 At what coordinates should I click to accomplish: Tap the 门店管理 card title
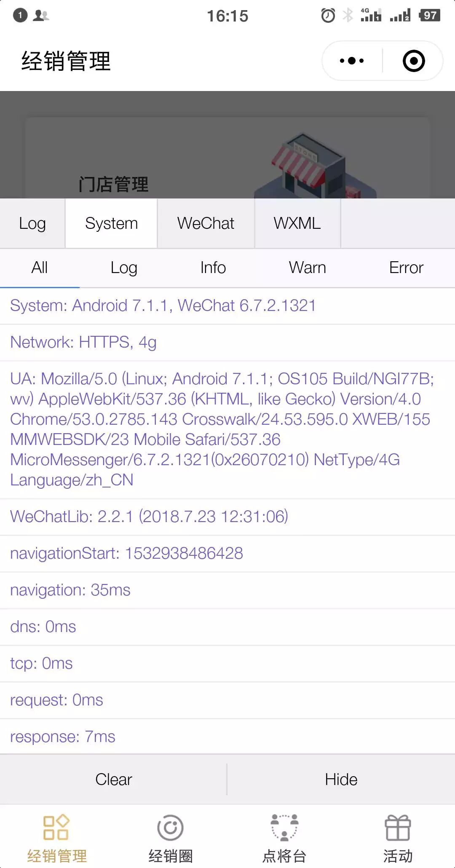point(114,185)
